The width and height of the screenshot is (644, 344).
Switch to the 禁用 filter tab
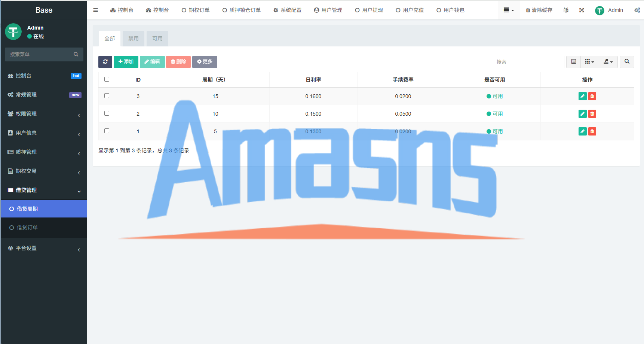[134, 39]
